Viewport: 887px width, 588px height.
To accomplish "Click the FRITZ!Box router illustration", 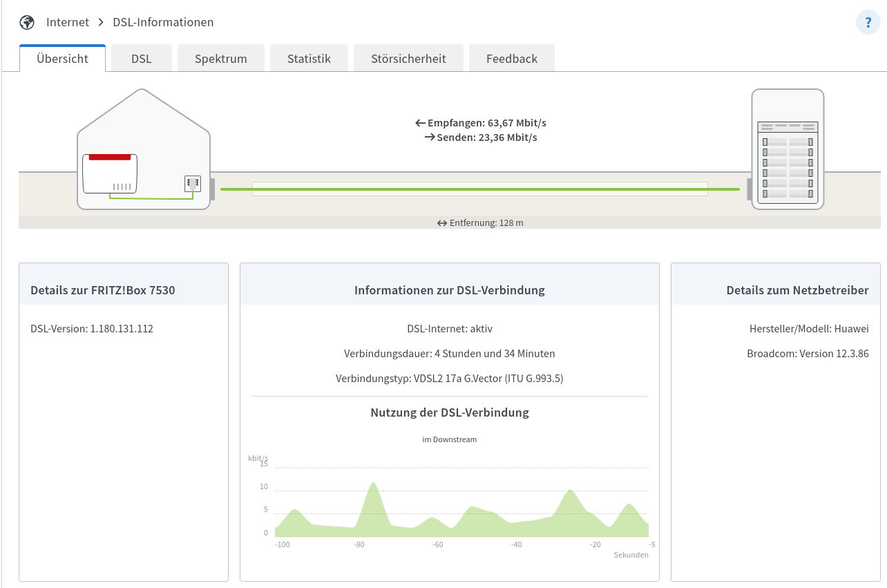I will pos(110,173).
